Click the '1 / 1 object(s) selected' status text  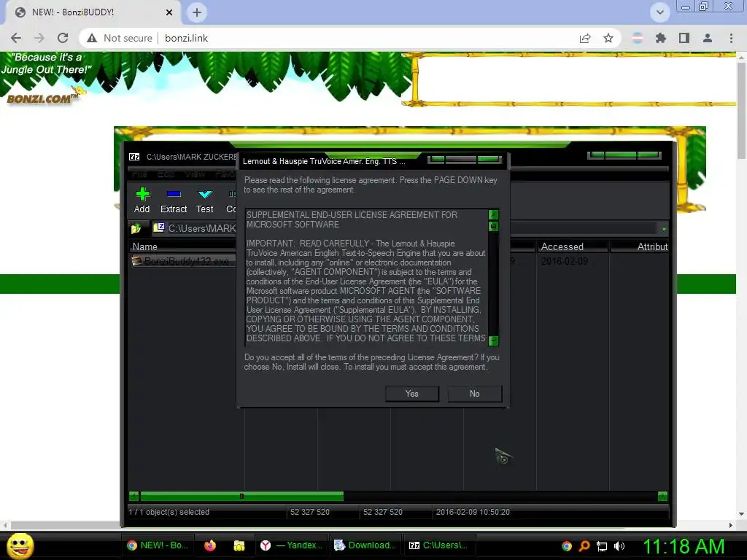click(x=169, y=512)
